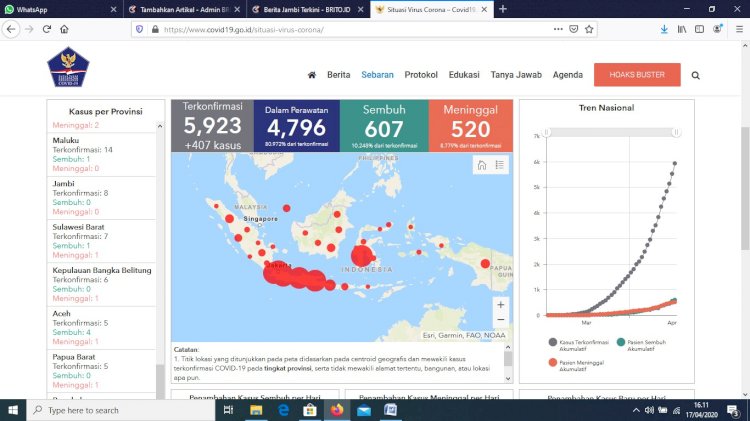Viewport: 750px width, 421px height.
Task: Close the Situasi Virus Corona tab
Action: 484,9
